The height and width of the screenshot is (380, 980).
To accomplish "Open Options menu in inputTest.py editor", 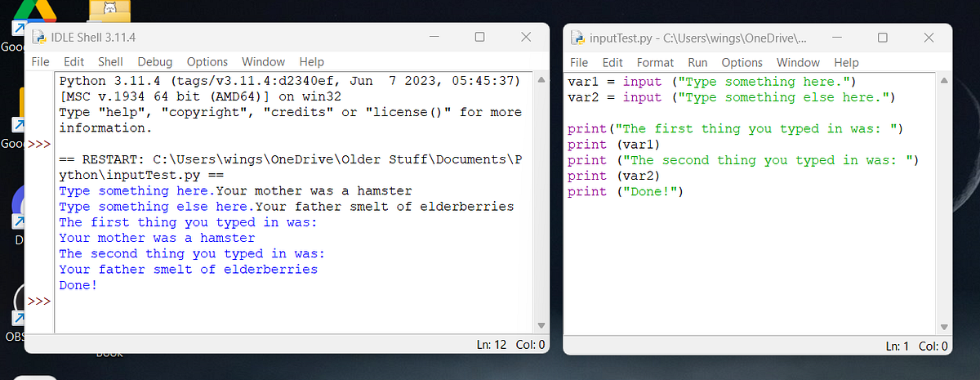I will pyautogui.click(x=742, y=62).
